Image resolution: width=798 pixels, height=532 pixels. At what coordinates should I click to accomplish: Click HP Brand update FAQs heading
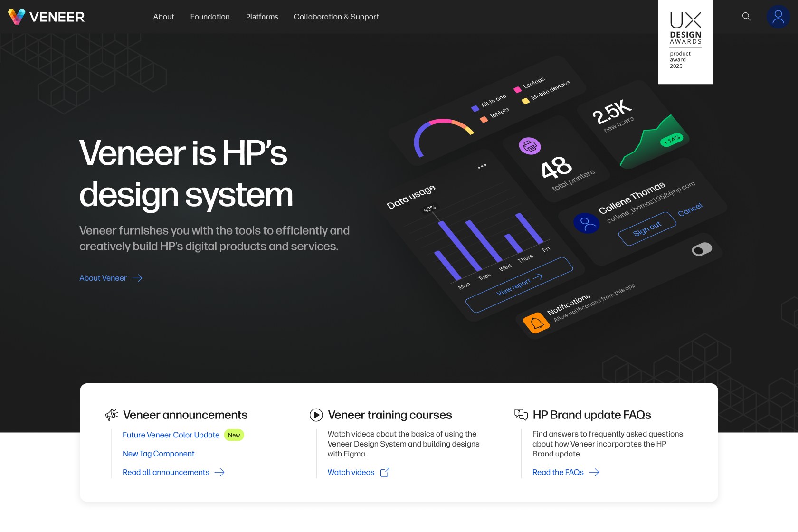coord(592,415)
